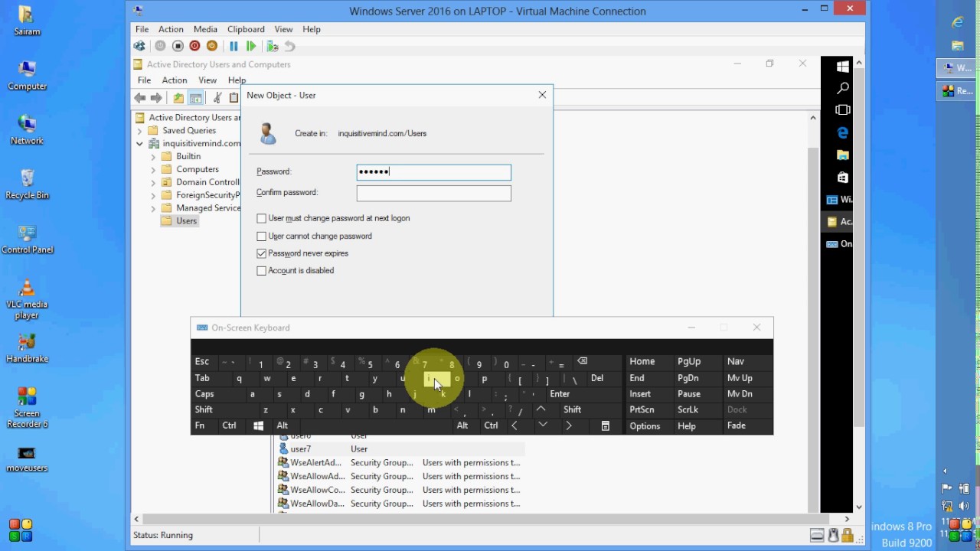Click the guest Windows Start button
This screenshot has height=551, width=980.
pyautogui.click(x=842, y=67)
